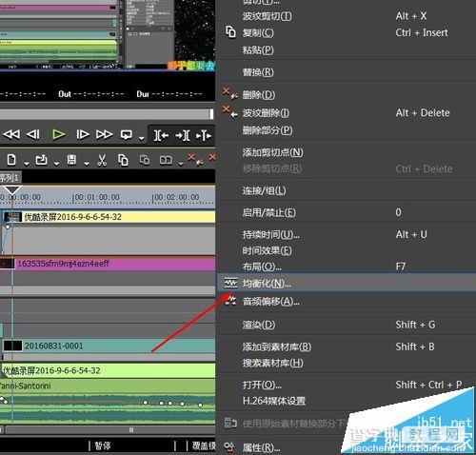This screenshot has height=455, width=476.
Task: Click replace clip toolbar icon
Action: 167,160
